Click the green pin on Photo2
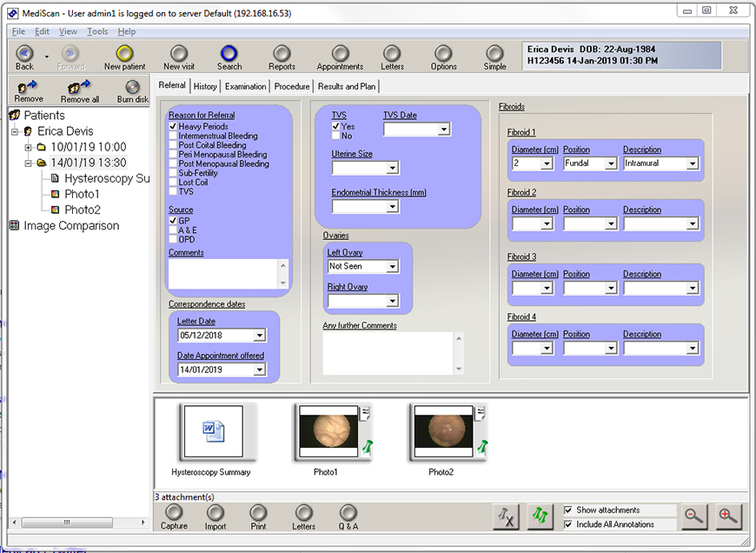Screen dimensions: 756x553 pos(482,448)
